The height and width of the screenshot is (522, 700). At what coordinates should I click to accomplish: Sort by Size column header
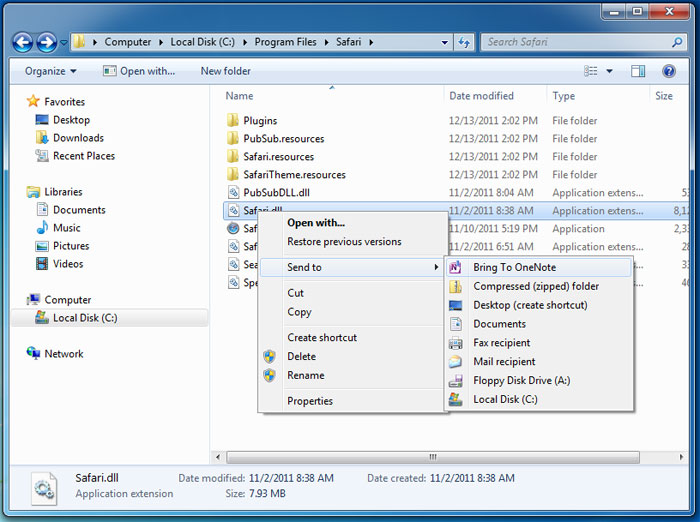pyautogui.click(x=663, y=96)
